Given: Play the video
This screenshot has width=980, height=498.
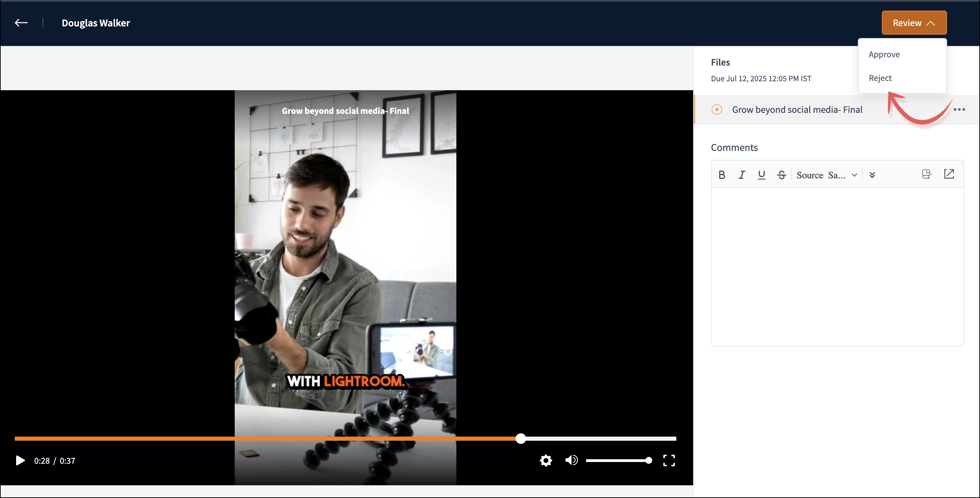Looking at the screenshot, I should (x=20, y=460).
